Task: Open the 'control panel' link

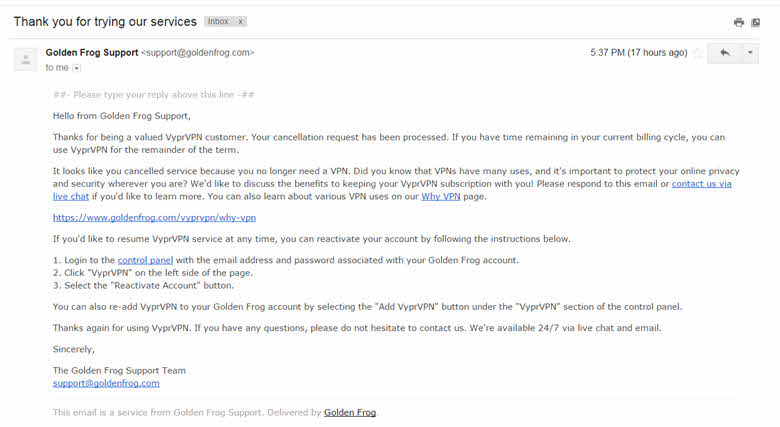Action: tap(145, 260)
